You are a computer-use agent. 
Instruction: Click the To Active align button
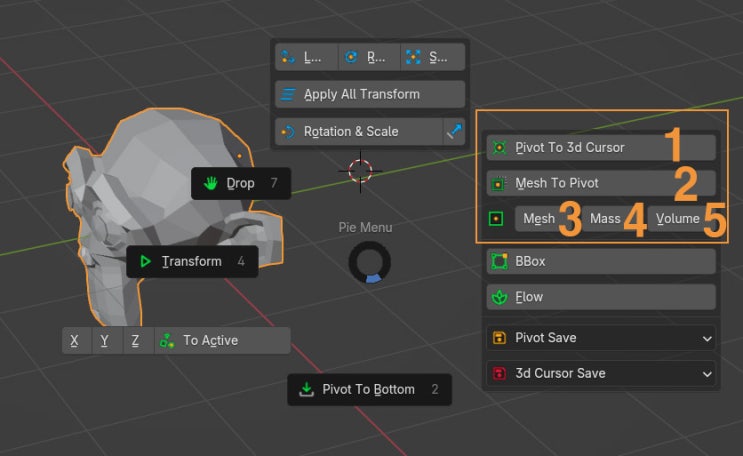[x=222, y=341]
